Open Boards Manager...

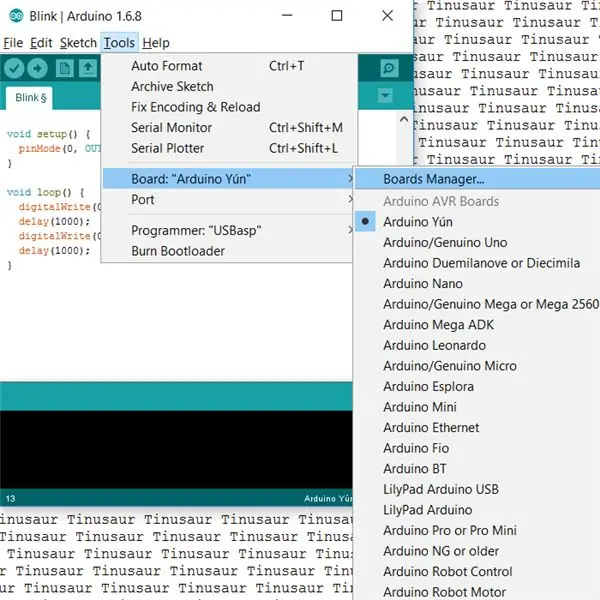coord(478,179)
